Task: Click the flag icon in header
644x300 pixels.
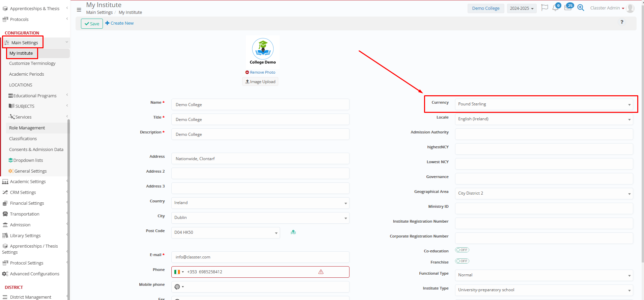Action: pos(544,8)
